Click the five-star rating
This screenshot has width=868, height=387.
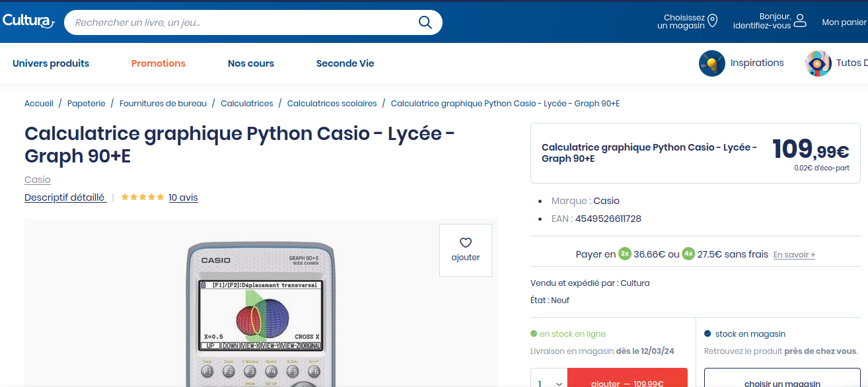pos(143,197)
